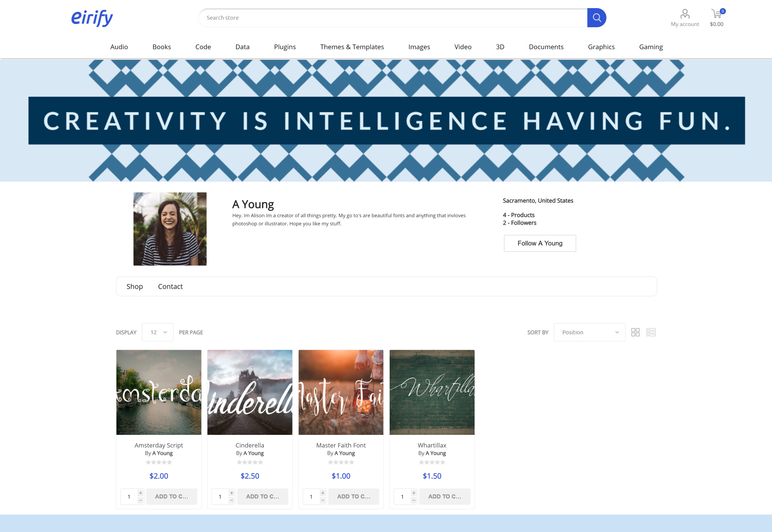Click the Follow A Young button
The image size is (772, 532).
point(540,243)
